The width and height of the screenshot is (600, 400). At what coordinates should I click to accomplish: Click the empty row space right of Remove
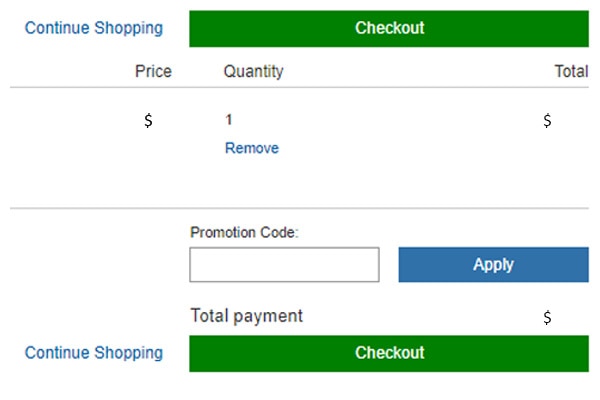pyautogui.click(x=400, y=148)
